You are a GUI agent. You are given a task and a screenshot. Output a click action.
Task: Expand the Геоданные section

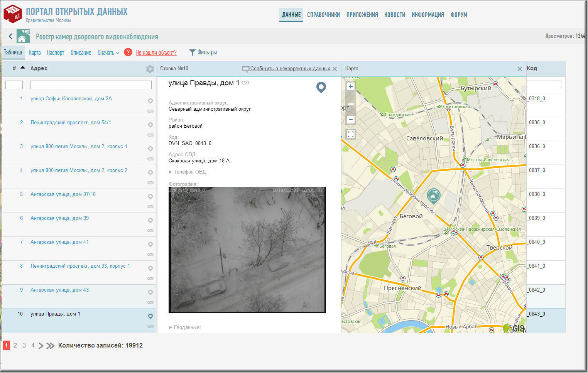coord(185,327)
